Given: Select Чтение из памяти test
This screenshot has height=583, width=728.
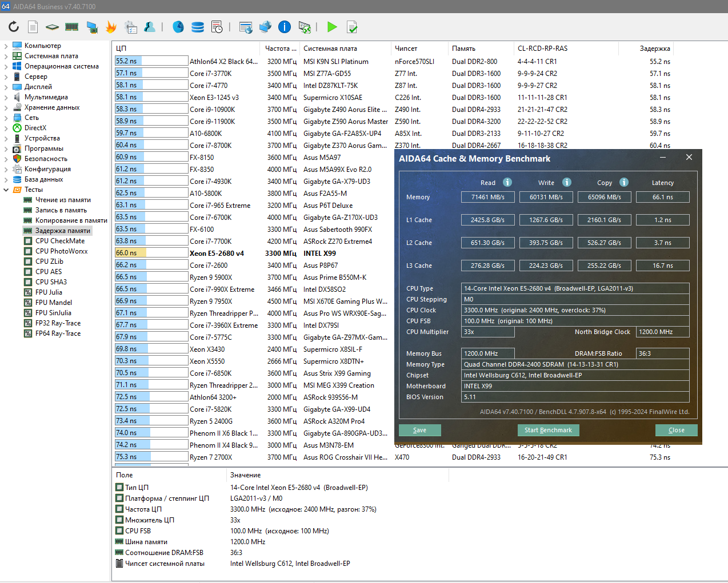Looking at the screenshot, I should point(63,200).
